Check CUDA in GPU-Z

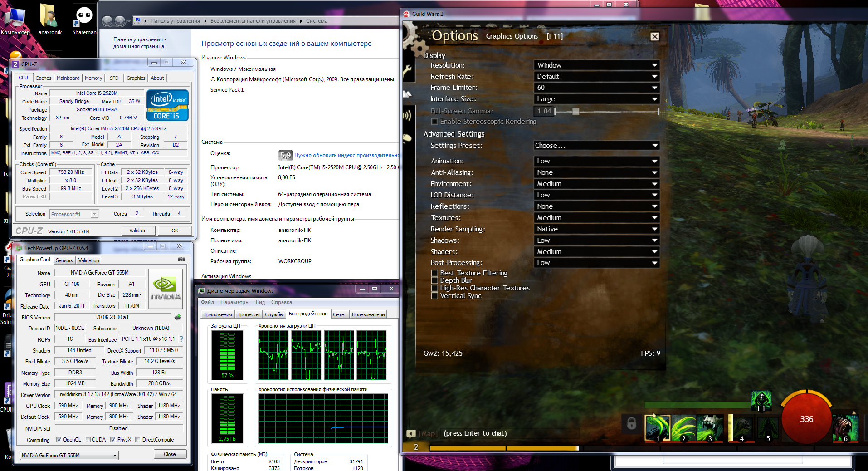coord(88,440)
